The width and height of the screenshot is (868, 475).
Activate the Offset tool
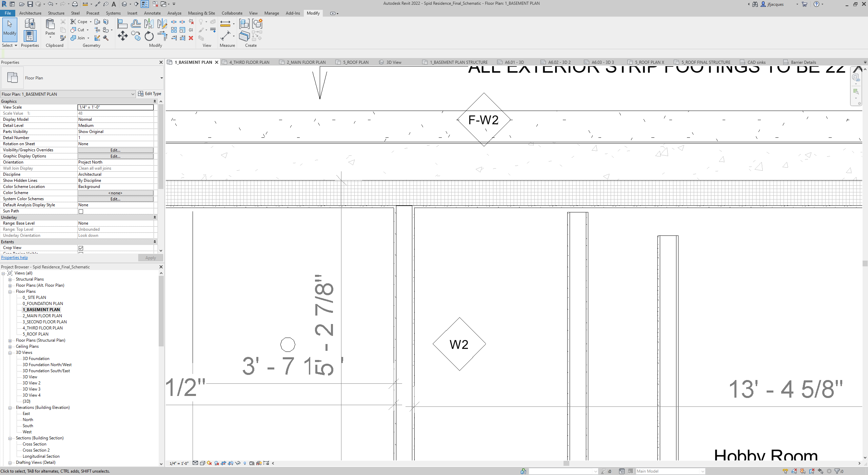(x=136, y=24)
